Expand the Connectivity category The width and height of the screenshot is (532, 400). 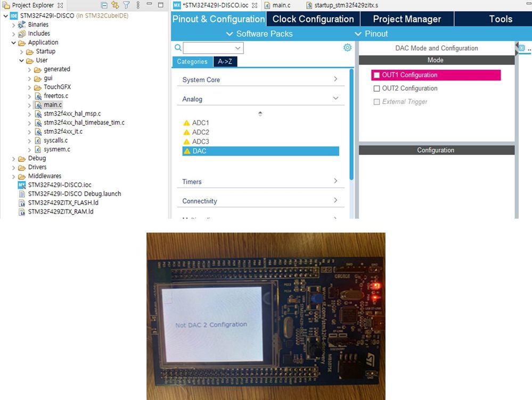point(335,200)
